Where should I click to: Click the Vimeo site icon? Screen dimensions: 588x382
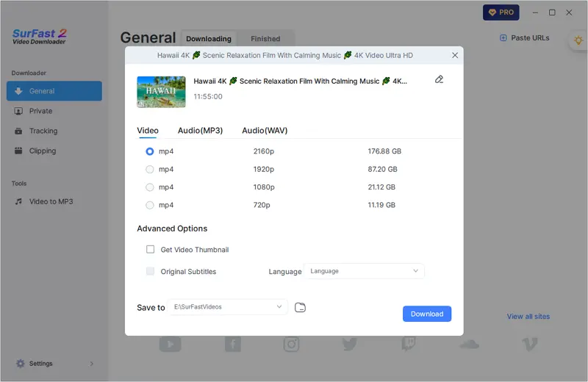tap(529, 344)
